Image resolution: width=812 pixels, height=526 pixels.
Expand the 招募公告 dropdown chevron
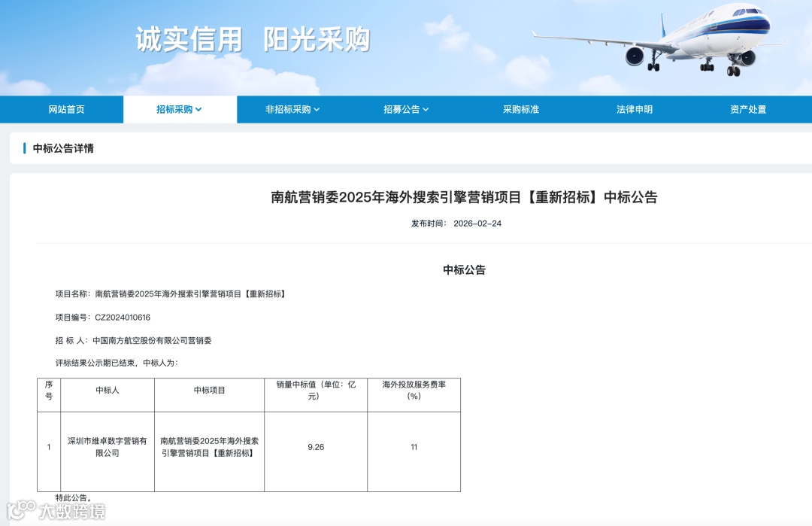[426, 110]
